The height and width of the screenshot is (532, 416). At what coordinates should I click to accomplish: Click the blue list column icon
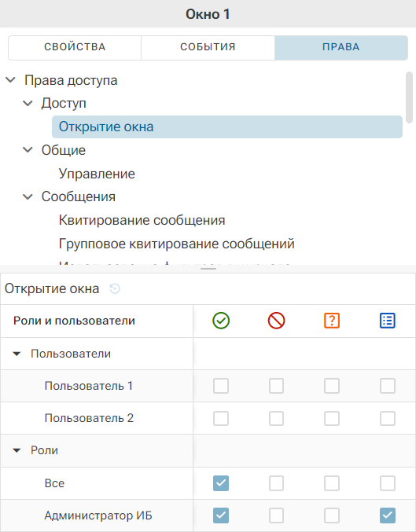coord(388,321)
